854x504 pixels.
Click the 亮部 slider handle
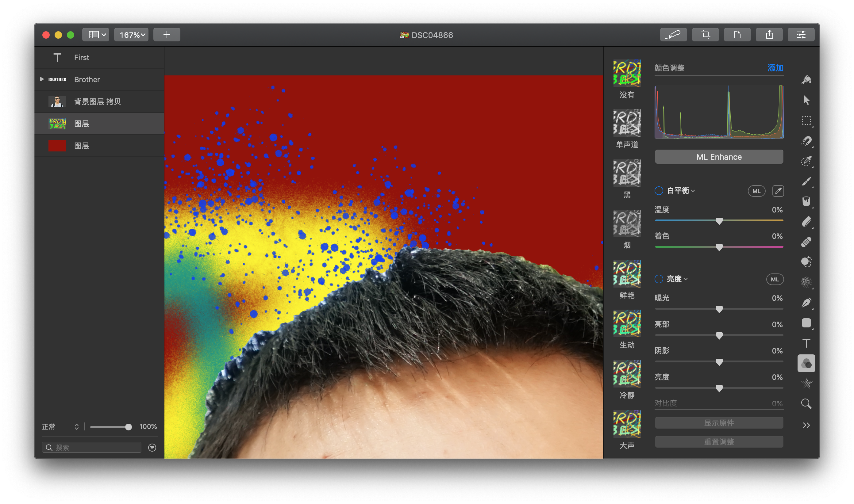719,336
